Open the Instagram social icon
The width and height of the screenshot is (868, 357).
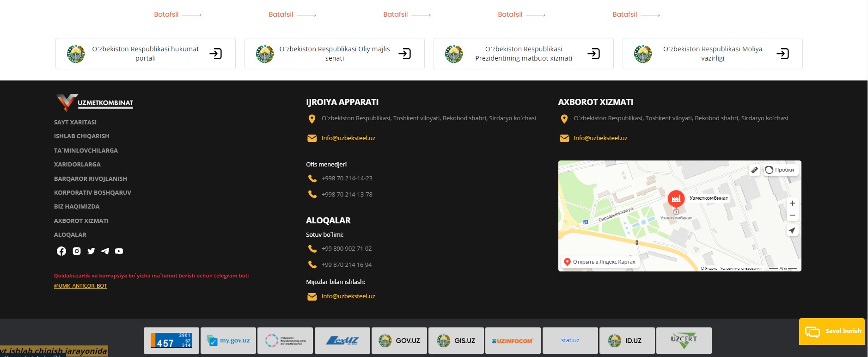click(x=77, y=251)
